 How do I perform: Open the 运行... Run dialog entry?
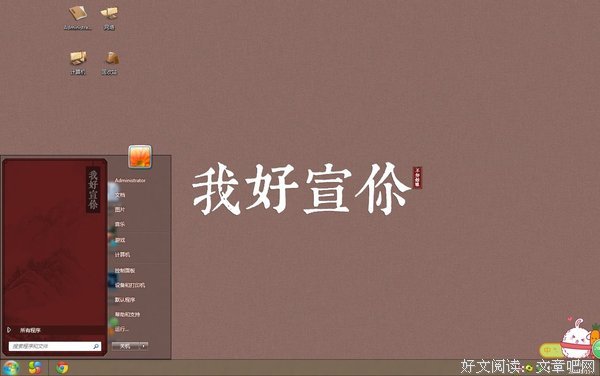click(122, 329)
